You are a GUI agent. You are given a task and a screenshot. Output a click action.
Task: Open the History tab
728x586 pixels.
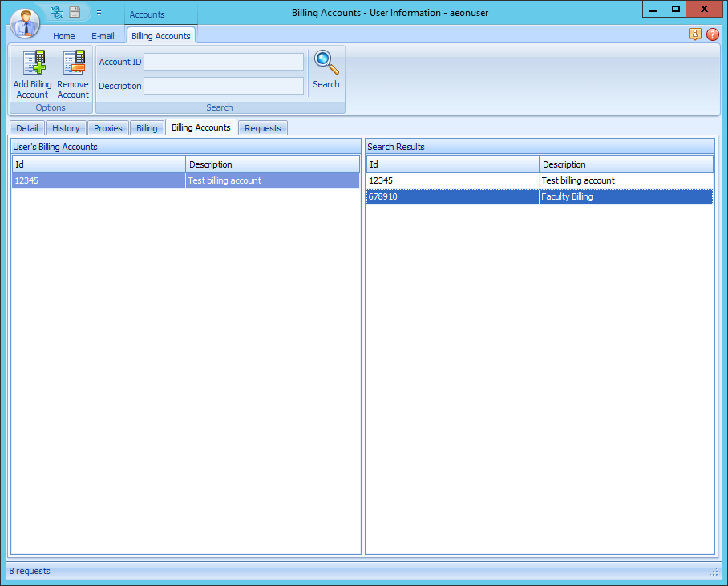coord(66,127)
